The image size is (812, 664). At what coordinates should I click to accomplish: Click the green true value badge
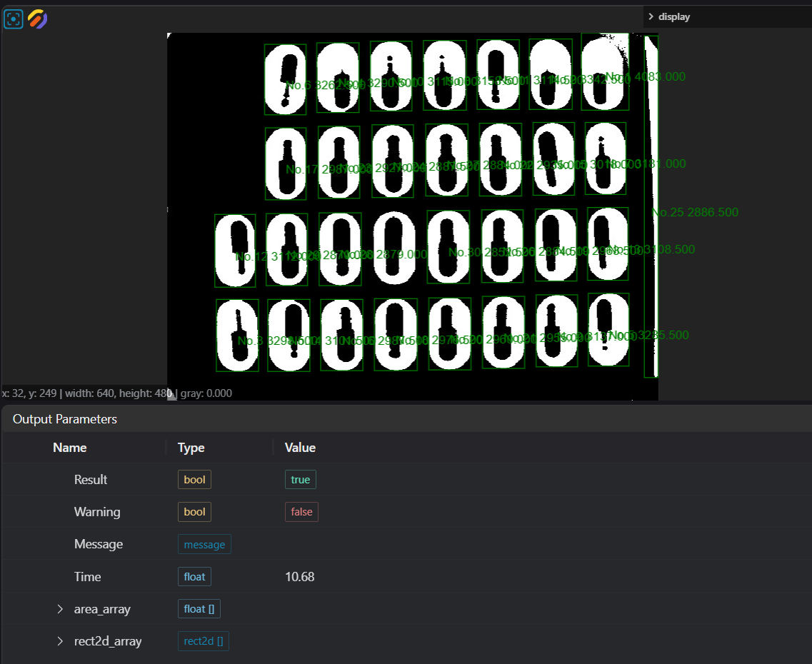click(x=300, y=480)
